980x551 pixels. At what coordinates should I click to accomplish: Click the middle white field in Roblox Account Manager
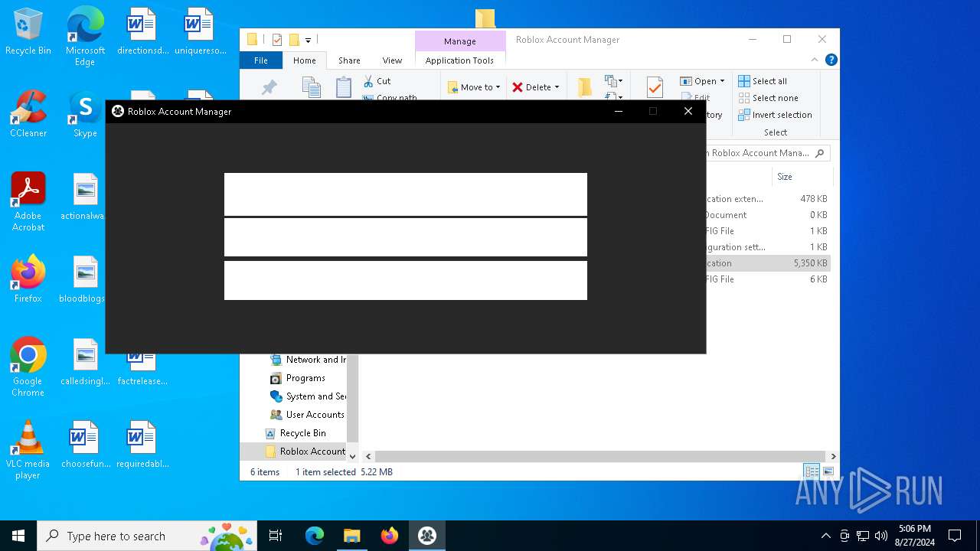point(406,237)
